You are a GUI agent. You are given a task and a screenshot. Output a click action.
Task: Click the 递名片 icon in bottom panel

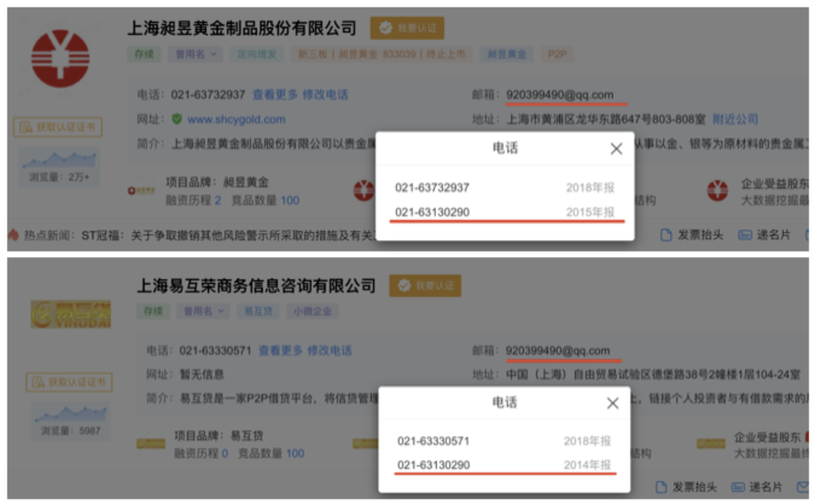point(738,487)
